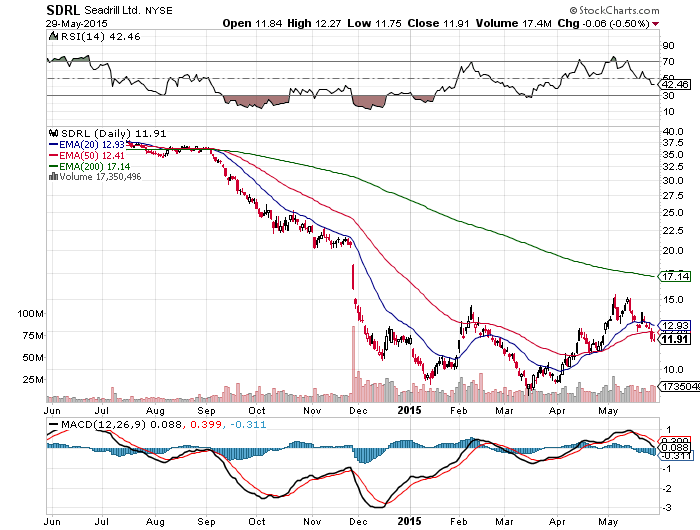This screenshot has width=700, height=530.
Task: Click the 40.0 price axis label
Action: 673,132
